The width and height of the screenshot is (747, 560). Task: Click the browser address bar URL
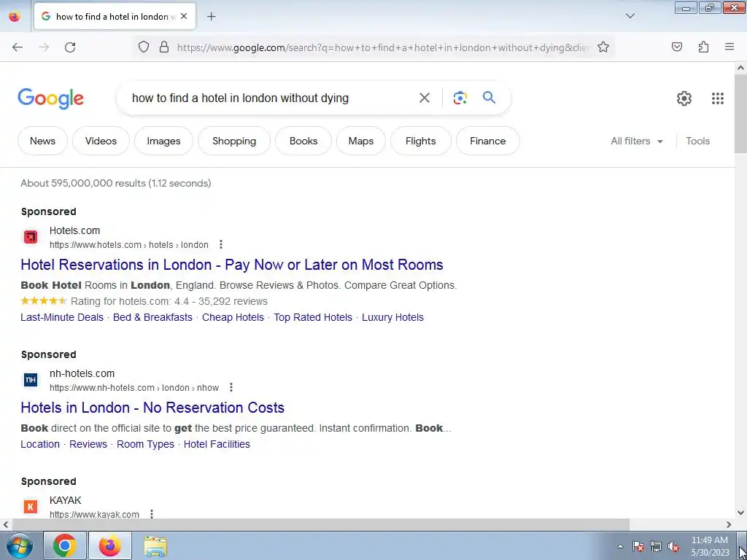coord(382,47)
